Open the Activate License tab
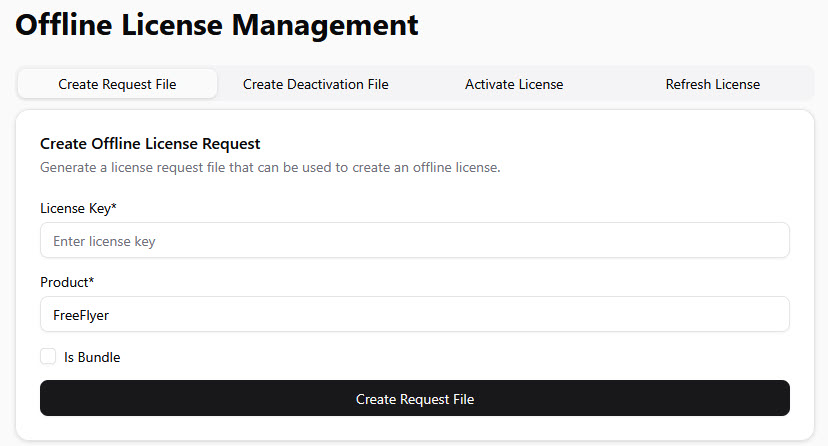This screenshot has width=828, height=446. point(513,84)
